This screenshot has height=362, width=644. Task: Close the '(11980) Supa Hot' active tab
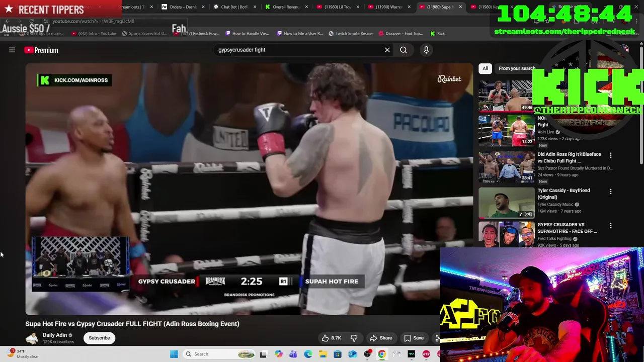pyautogui.click(x=460, y=7)
